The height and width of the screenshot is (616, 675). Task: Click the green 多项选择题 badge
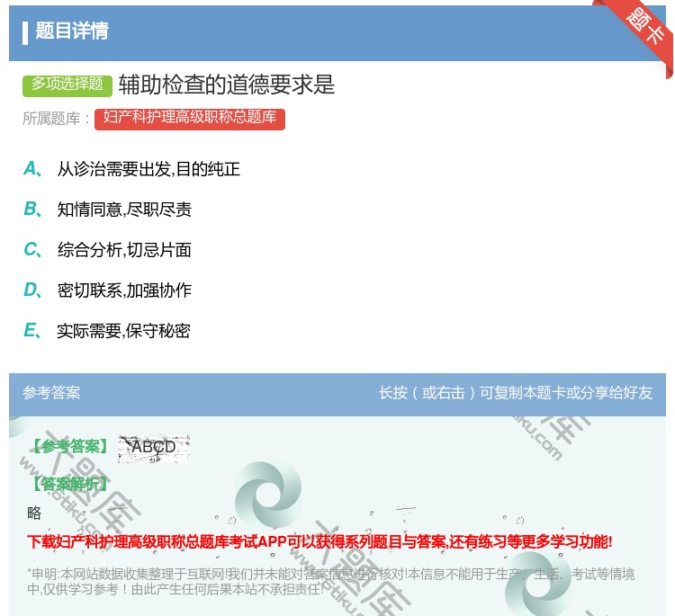tap(67, 85)
